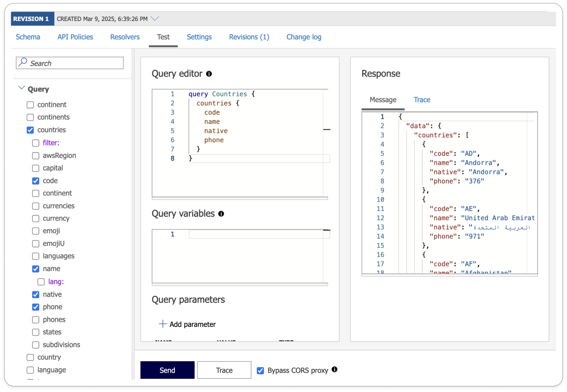This screenshot has width=567, height=392.
Task: Switch to the Resolvers tab
Action: click(125, 37)
